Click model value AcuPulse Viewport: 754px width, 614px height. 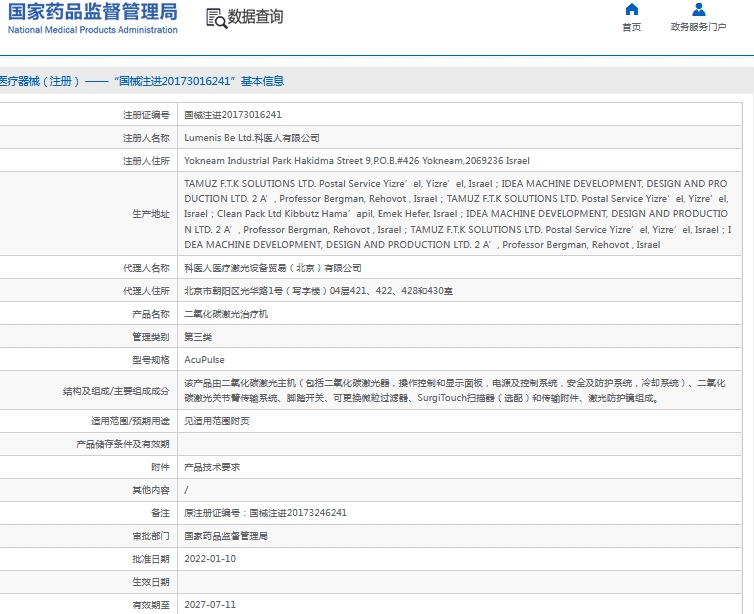click(204, 360)
